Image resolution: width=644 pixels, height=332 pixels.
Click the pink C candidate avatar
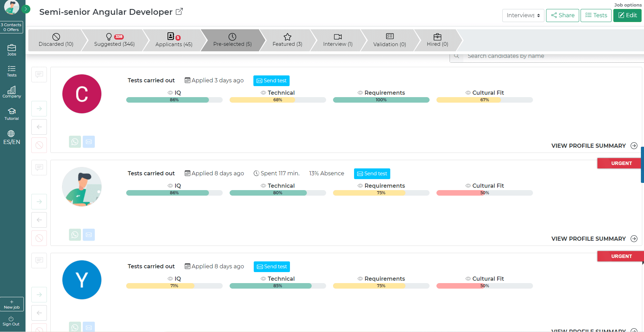[x=82, y=94]
